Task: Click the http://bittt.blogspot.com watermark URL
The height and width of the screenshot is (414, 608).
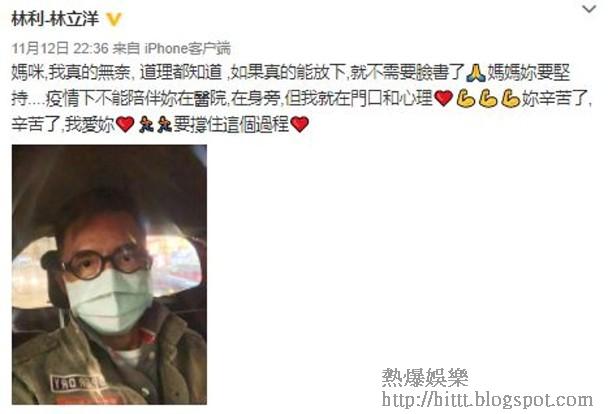Action: (x=487, y=400)
